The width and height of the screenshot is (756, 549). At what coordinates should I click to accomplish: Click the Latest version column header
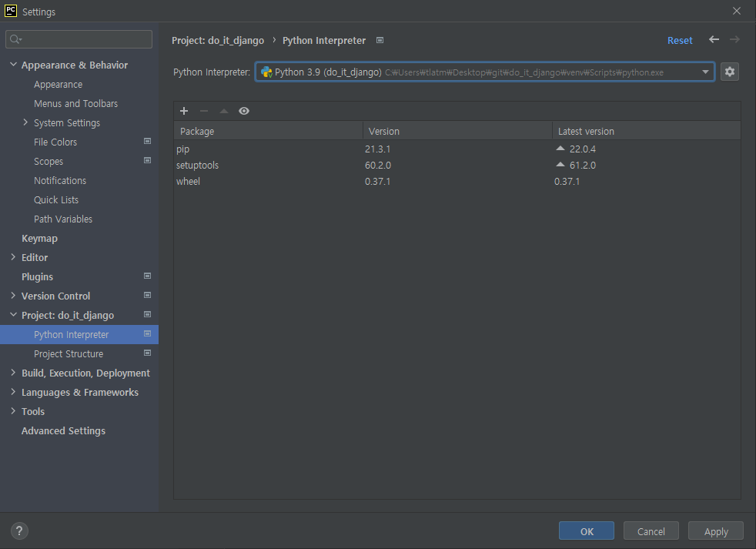coord(647,131)
